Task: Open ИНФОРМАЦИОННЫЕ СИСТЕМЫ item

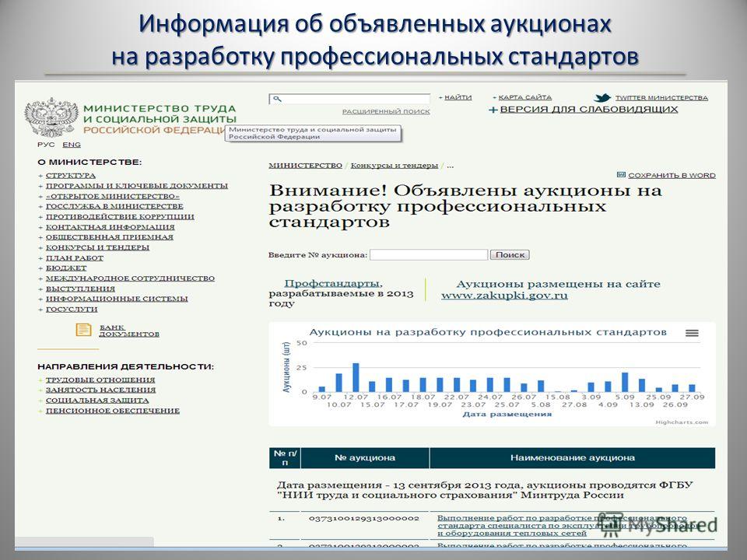Action: 117,299
